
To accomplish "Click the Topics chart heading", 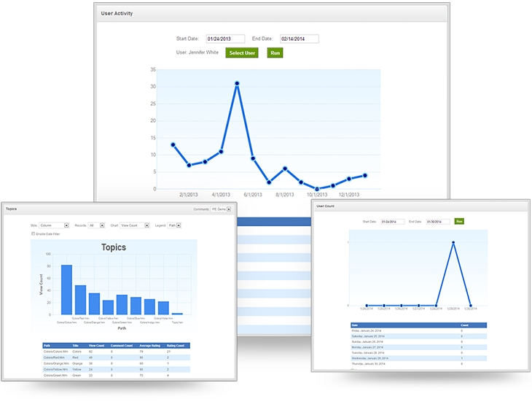I will point(114,247).
